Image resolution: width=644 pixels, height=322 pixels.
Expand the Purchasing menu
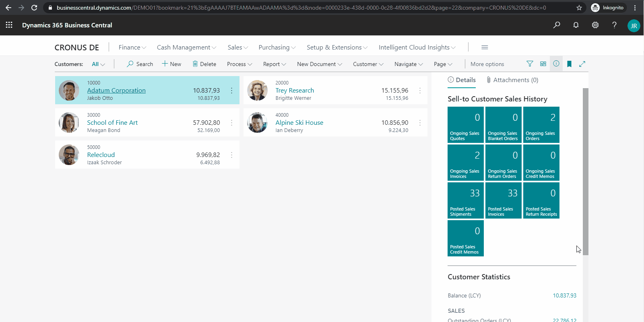(x=277, y=47)
